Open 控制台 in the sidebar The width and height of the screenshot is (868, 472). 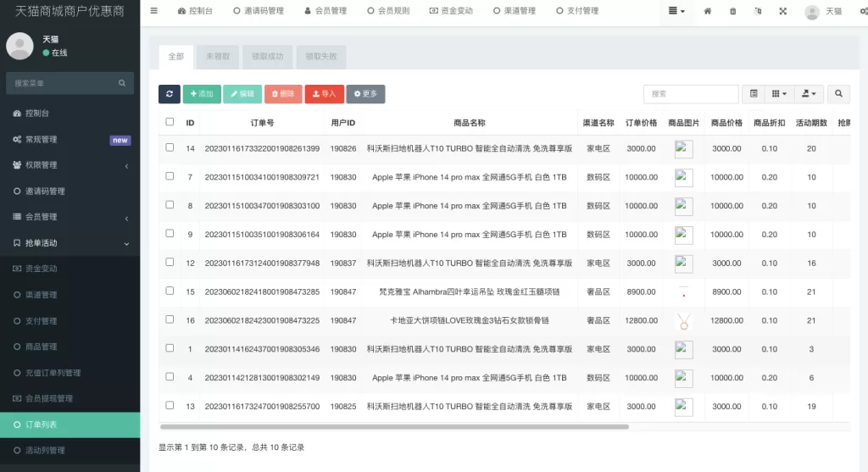point(70,113)
